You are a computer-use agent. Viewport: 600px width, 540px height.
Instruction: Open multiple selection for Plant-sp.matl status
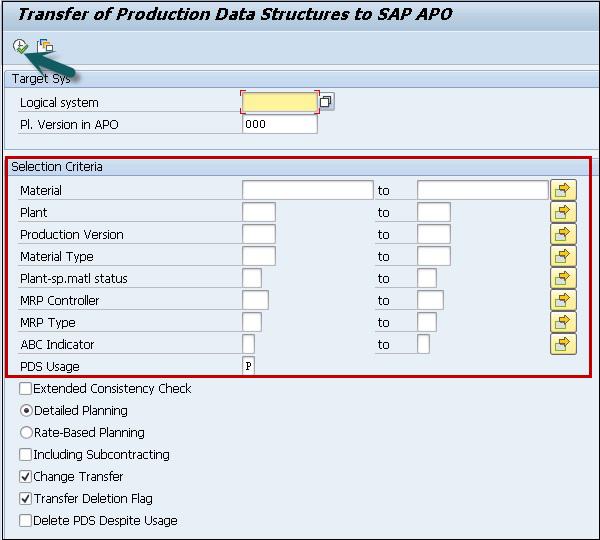(x=563, y=278)
